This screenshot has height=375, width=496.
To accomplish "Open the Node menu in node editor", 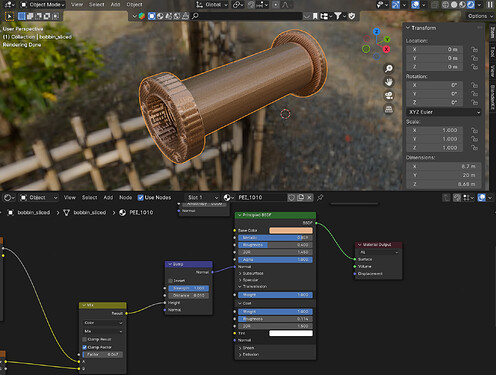I will click(x=126, y=198).
